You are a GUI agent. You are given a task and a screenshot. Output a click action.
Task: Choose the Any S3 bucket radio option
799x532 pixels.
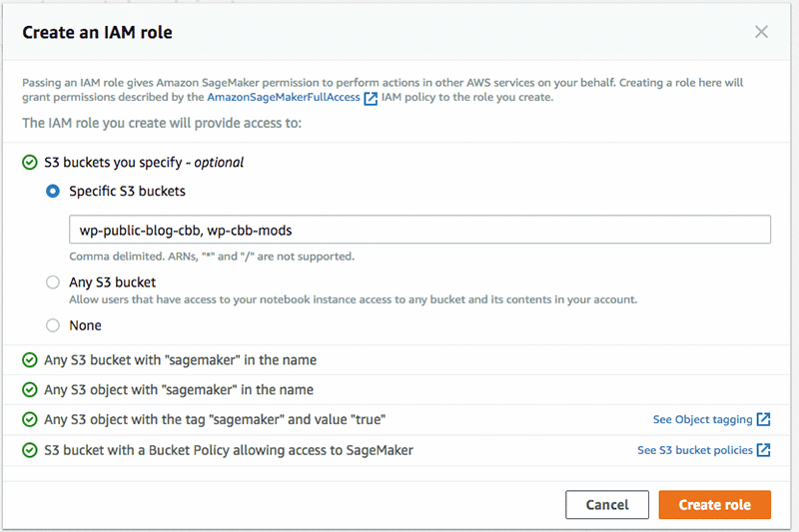(53, 282)
